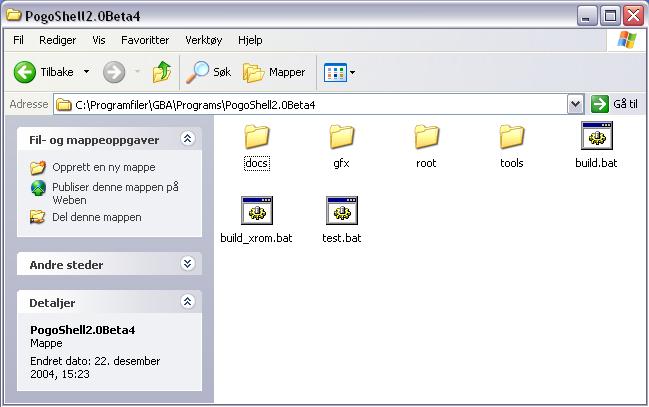Collapse the Fil- og mappeoppgaver panel
649x407 pixels.
click(187, 139)
